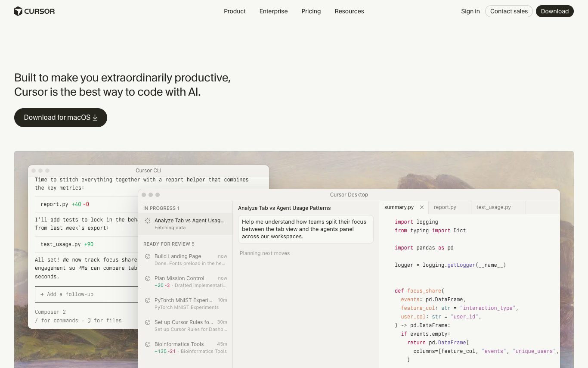Image resolution: width=588 pixels, height=368 pixels.
Task: Click the Add a follow-up input field
Action: pyautogui.click(x=86, y=294)
